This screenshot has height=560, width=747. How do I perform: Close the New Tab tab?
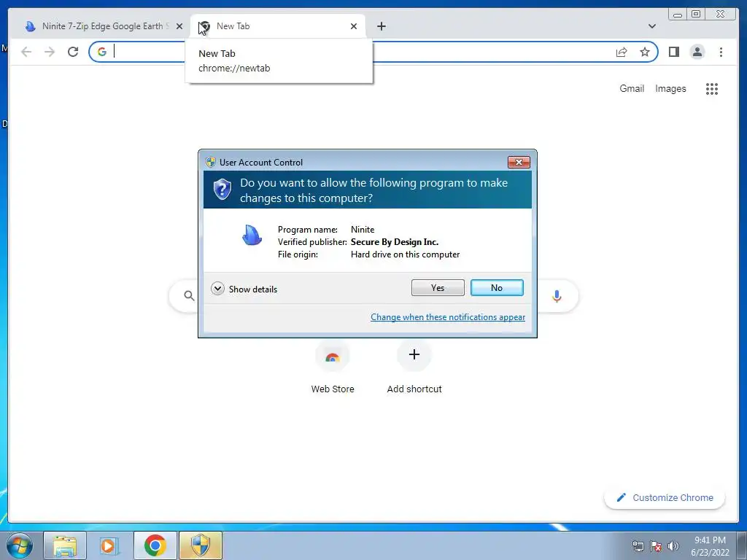pos(354,26)
